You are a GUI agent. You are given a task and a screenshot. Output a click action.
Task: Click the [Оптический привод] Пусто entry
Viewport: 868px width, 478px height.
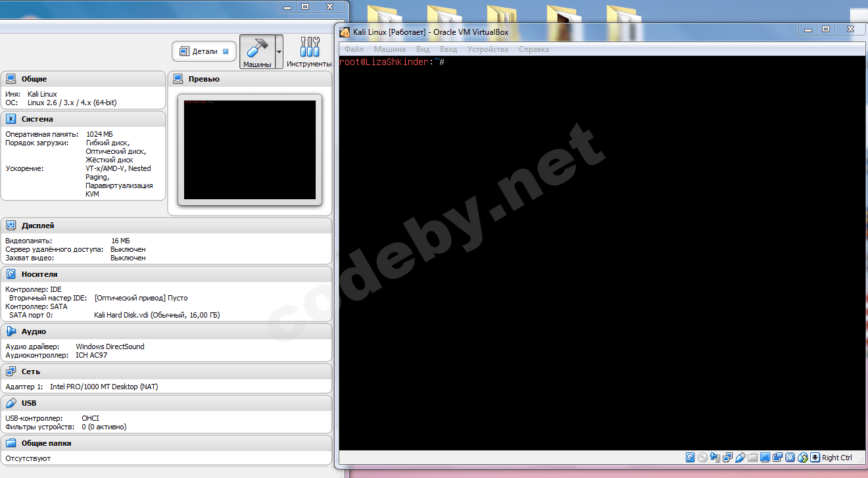point(141,298)
